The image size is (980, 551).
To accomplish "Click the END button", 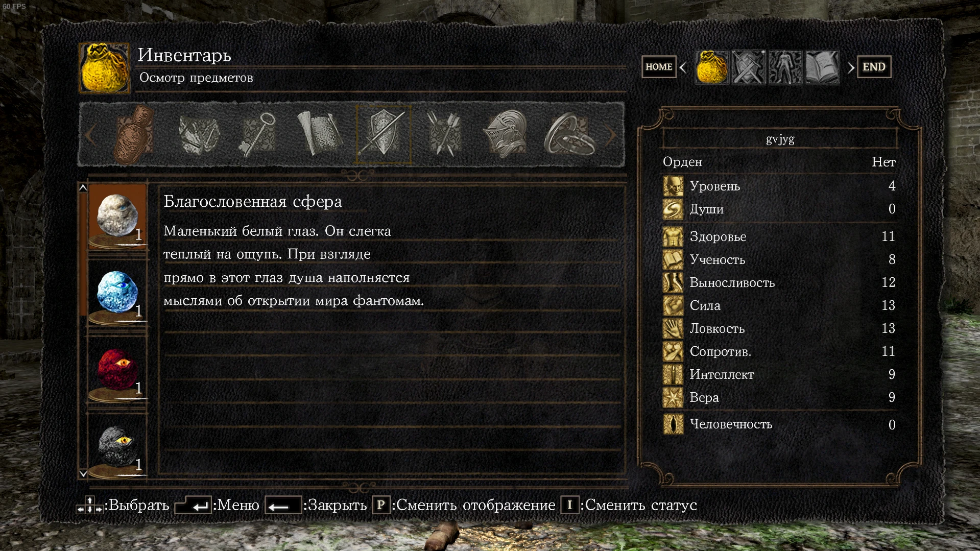I will 874,67.
